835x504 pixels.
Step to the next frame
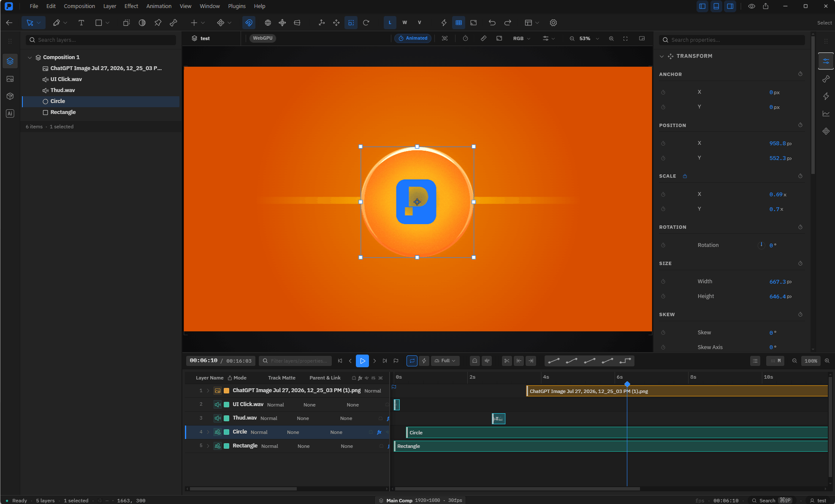[x=374, y=361]
